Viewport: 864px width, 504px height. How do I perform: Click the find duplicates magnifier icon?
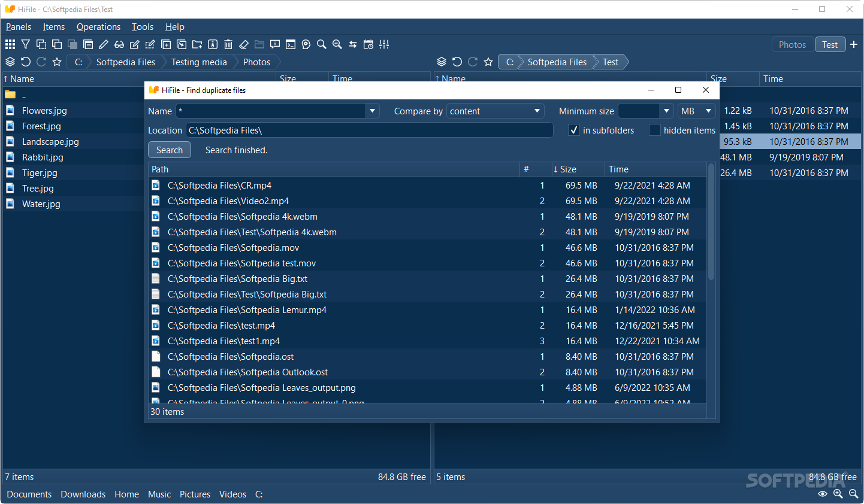coord(337,44)
